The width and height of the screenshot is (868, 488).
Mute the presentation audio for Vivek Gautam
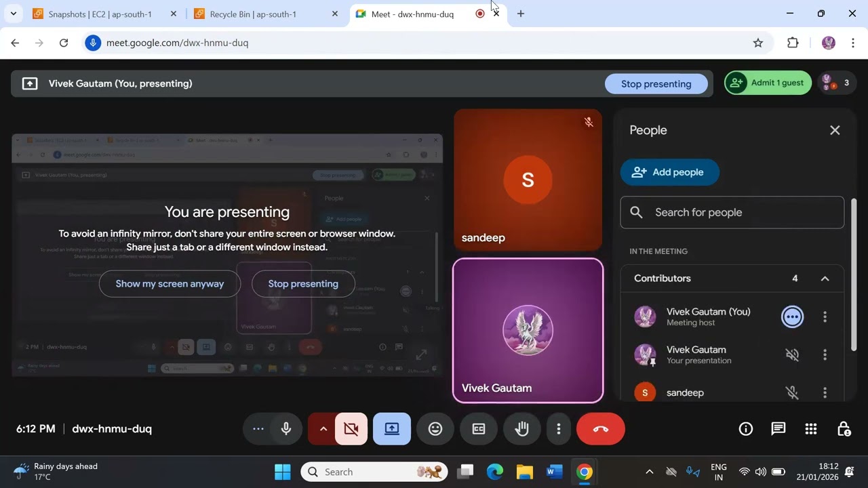pyautogui.click(x=791, y=354)
